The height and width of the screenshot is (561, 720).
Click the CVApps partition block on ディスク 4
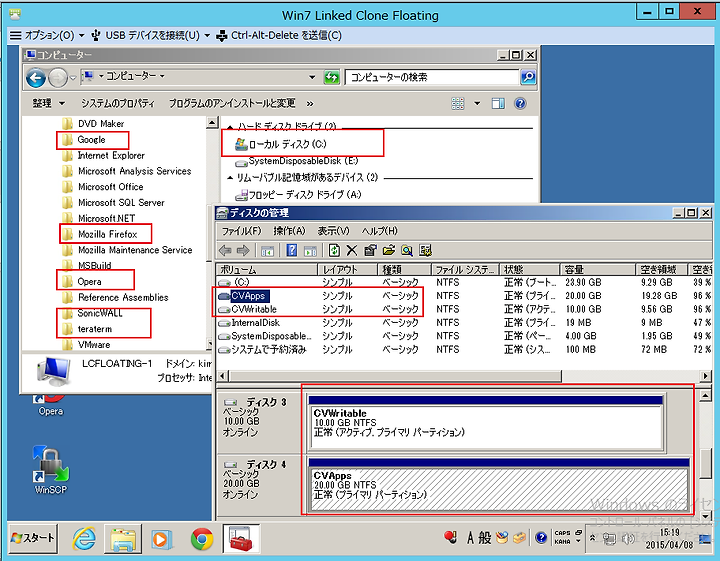498,489
